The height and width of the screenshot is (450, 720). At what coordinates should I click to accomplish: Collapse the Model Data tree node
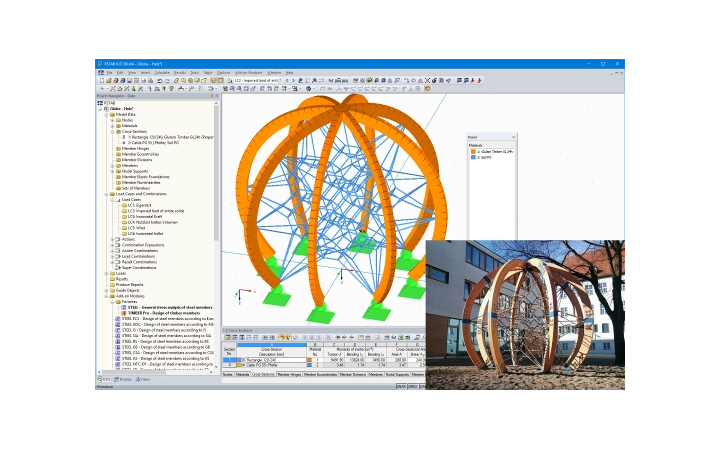point(107,114)
